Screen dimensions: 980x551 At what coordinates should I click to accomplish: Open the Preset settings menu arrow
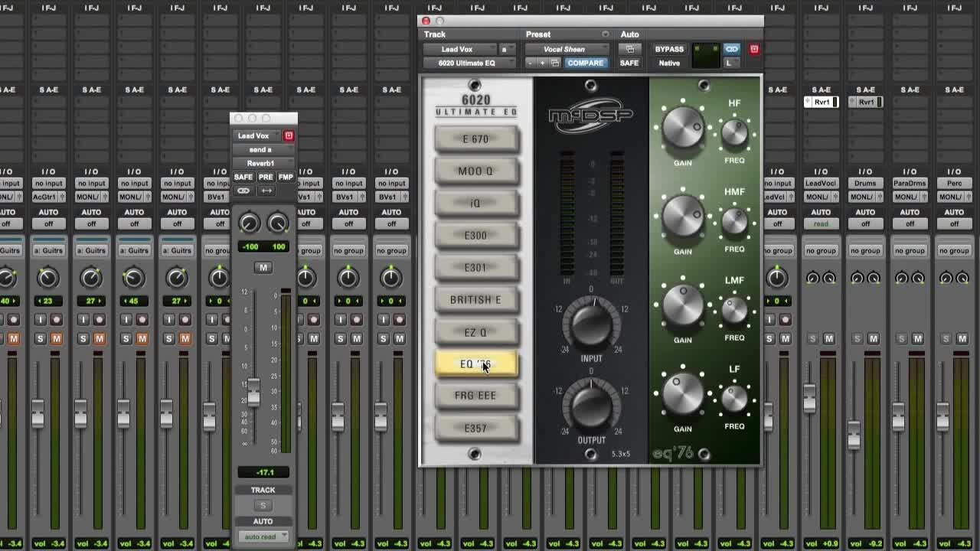tap(606, 34)
